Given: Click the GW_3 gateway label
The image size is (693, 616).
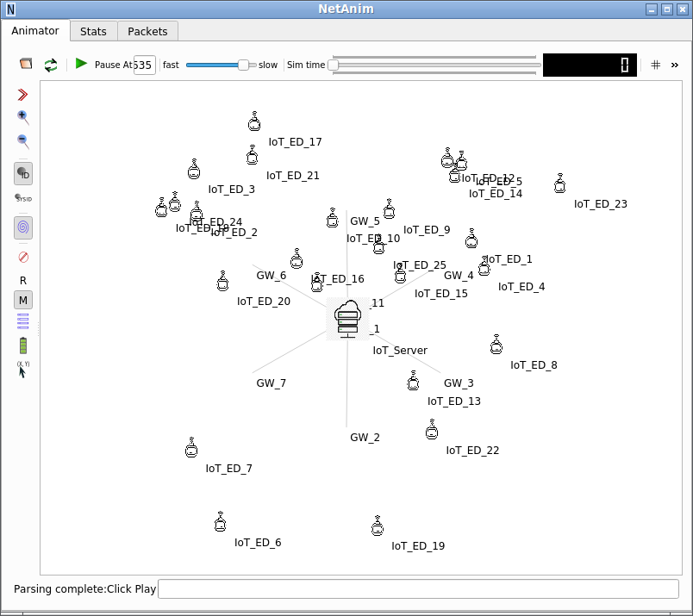Looking at the screenshot, I should (x=459, y=383).
